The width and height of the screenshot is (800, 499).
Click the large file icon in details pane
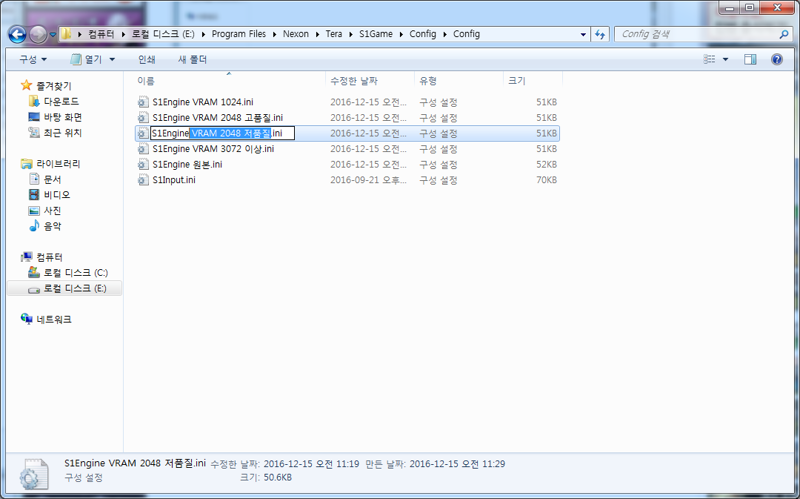pyautogui.click(x=34, y=473)
